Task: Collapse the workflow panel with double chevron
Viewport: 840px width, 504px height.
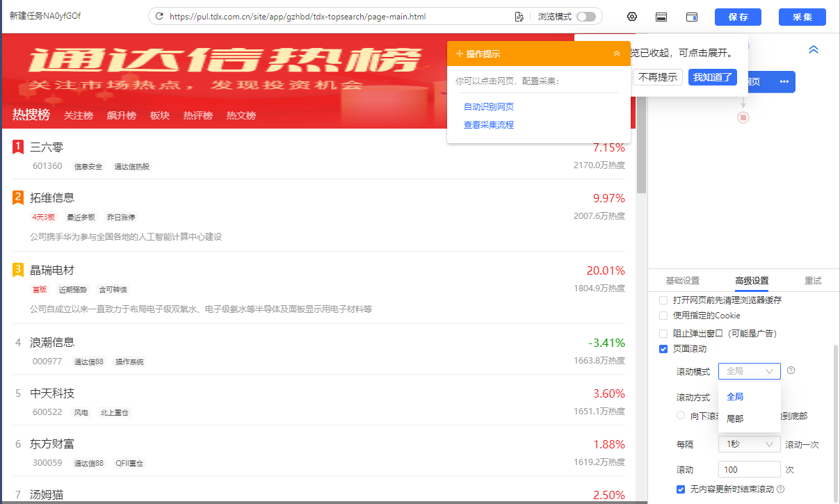Action: tap(814, 50)
